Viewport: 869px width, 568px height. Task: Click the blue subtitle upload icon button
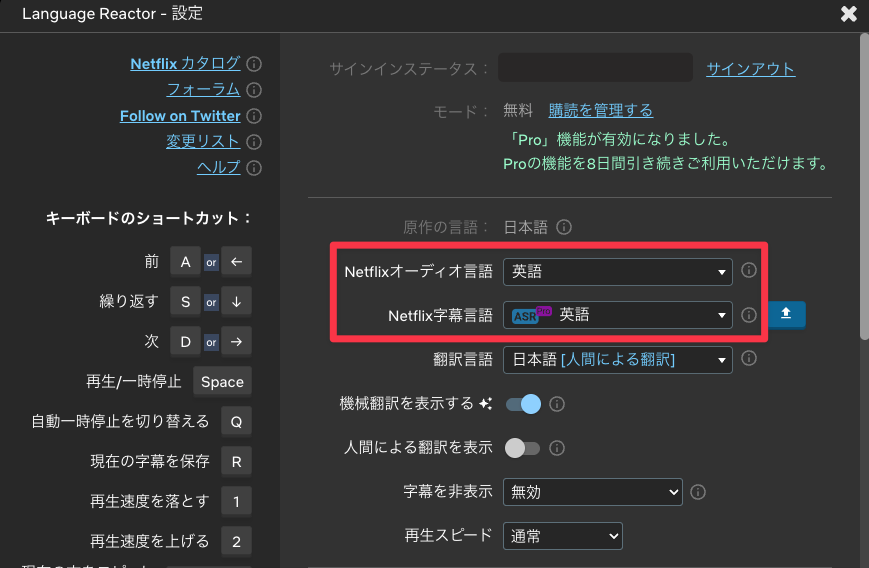786,315
